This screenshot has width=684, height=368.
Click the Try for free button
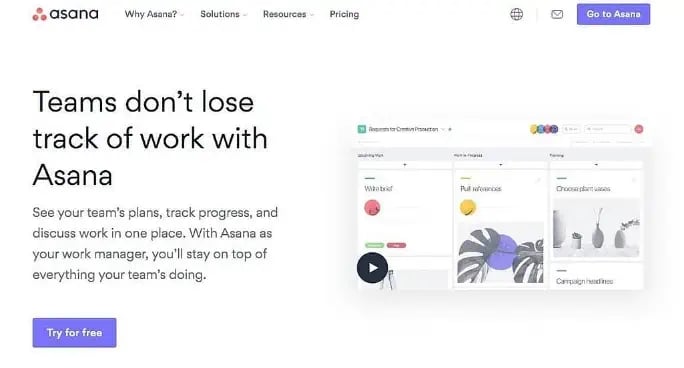[75, 333]
